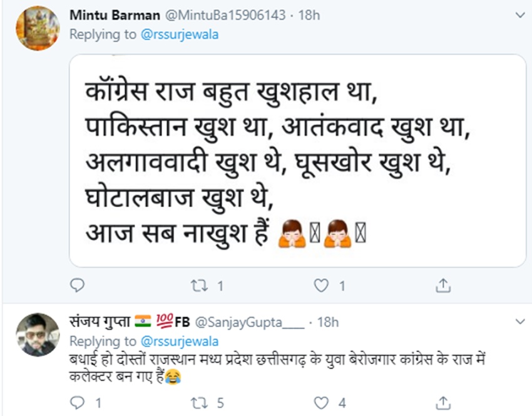Share Mintu Barman's tweet

443,286
